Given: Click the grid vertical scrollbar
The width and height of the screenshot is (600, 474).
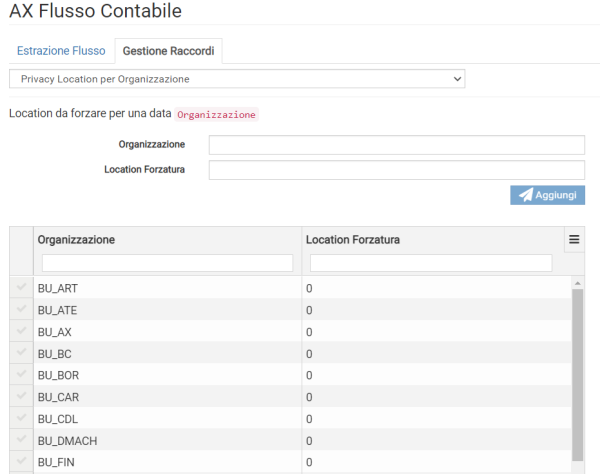Looking at the screenshot, I should click(576, 370).
